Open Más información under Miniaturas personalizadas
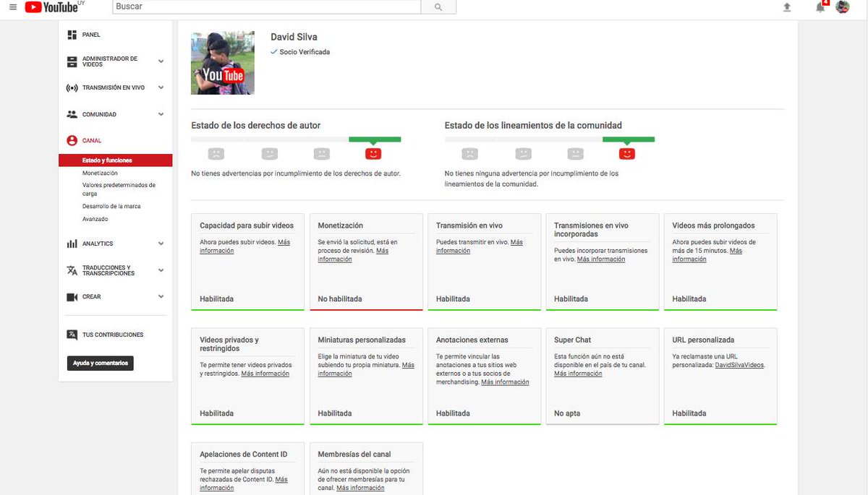The height and width of the screenshot is (495, 868). coord(366,369)
